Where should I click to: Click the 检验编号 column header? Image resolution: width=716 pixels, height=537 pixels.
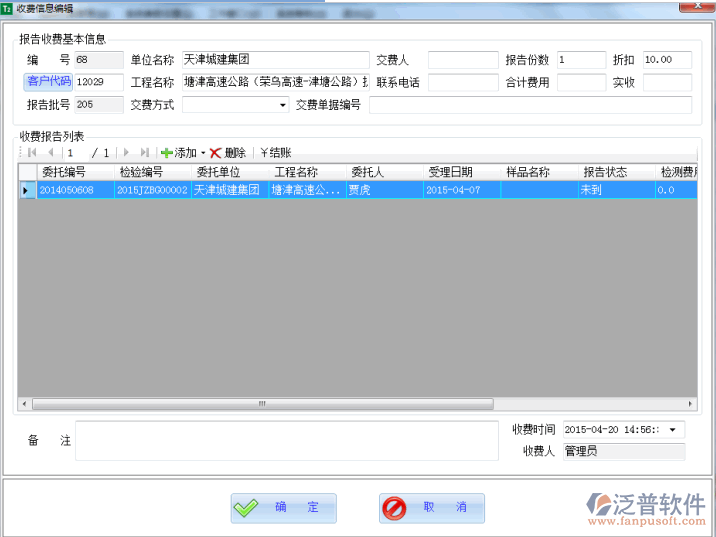pos(153,172)
